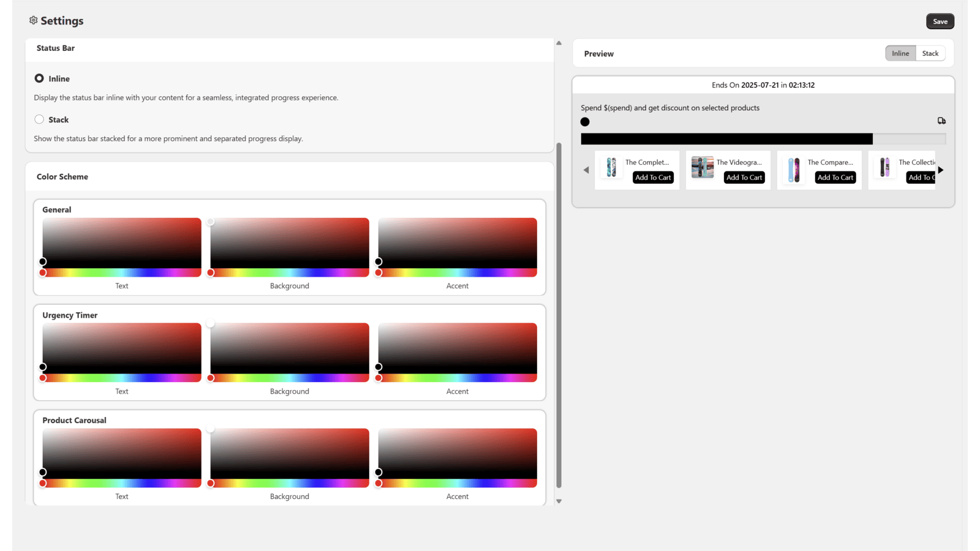The width and height of the screenshot is (980, 551).
Task: Click the Product Carousal Background color area
Action: (x=290, y=453)
